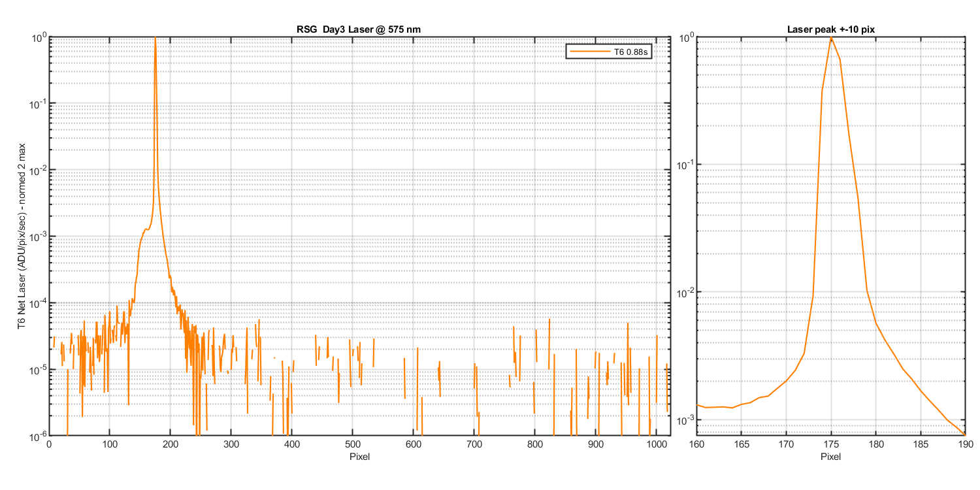The width and height of the screenshot is (980, 490).
Task: Click the '500' x-axis tick label
Action: [353, 444]
